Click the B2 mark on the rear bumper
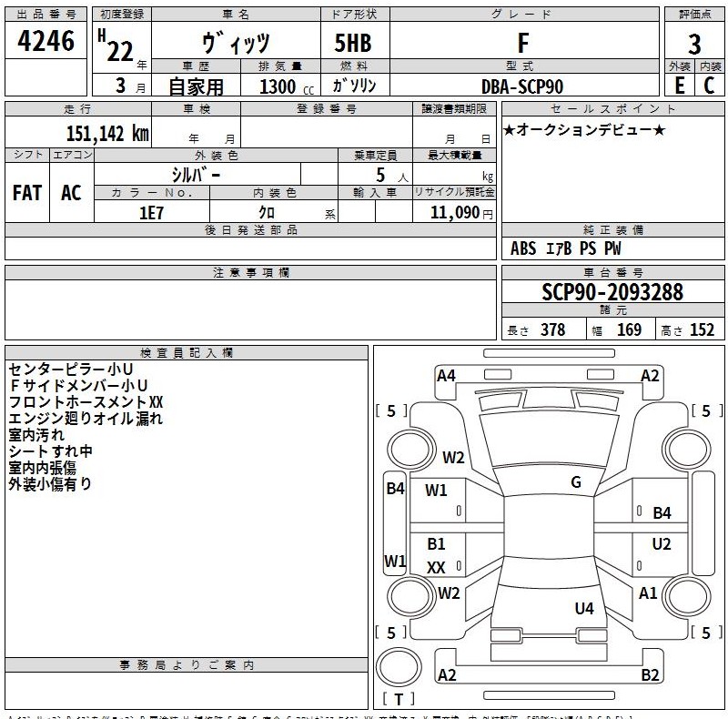728x719 pixels. pos(650,674)
